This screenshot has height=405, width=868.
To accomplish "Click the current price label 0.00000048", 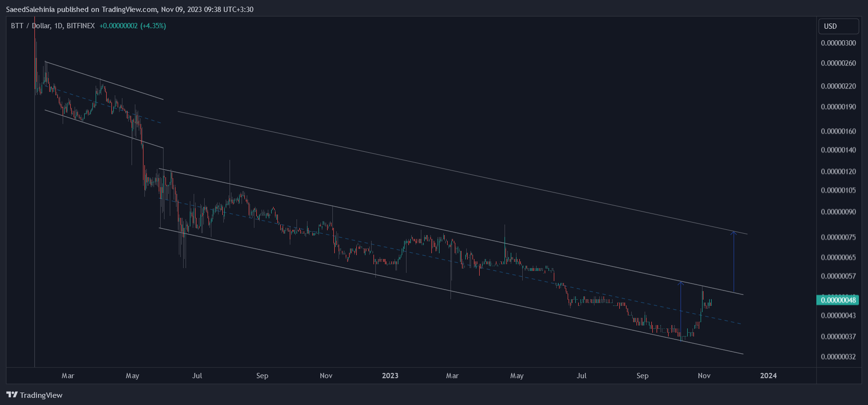I will pos(837,300).
